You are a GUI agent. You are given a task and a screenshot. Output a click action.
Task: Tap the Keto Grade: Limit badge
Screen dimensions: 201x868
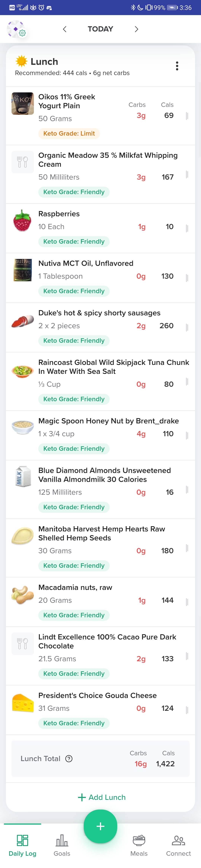(69, 133)
